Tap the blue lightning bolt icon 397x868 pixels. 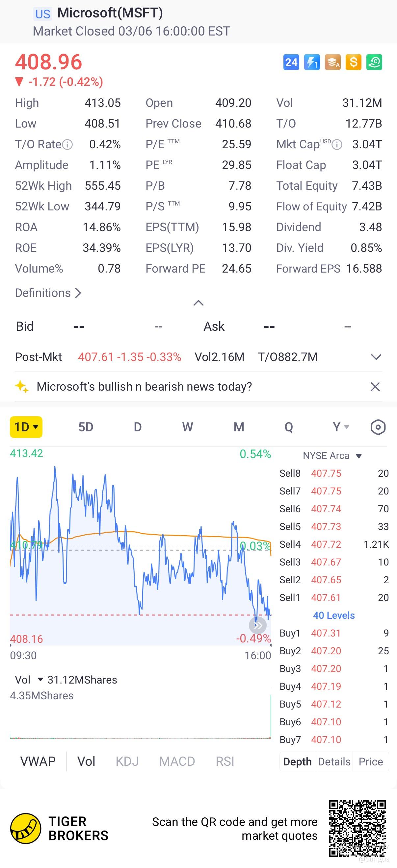coord(312,62)
